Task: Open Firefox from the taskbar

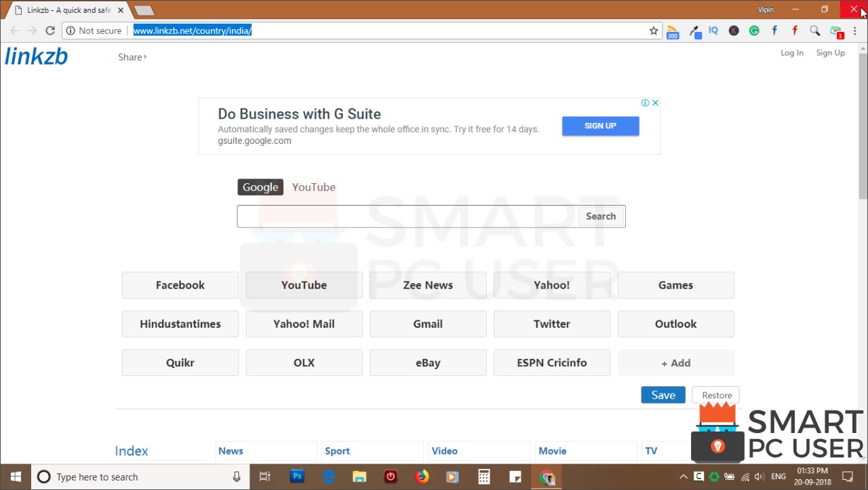Action: pyautogui.click(x=422, y=476)
